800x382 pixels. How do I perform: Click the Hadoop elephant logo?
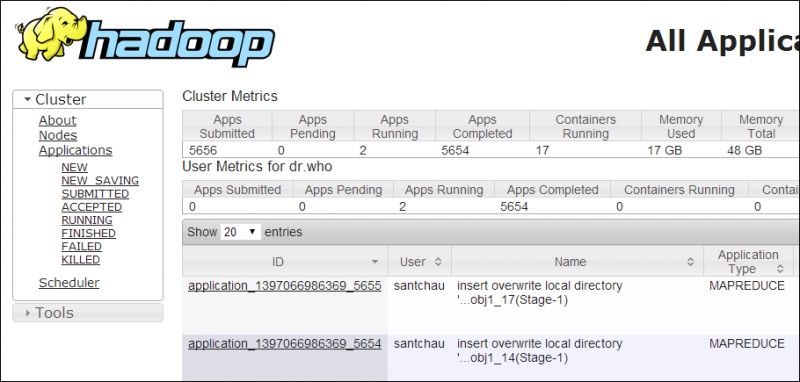(x=145, y=37)
